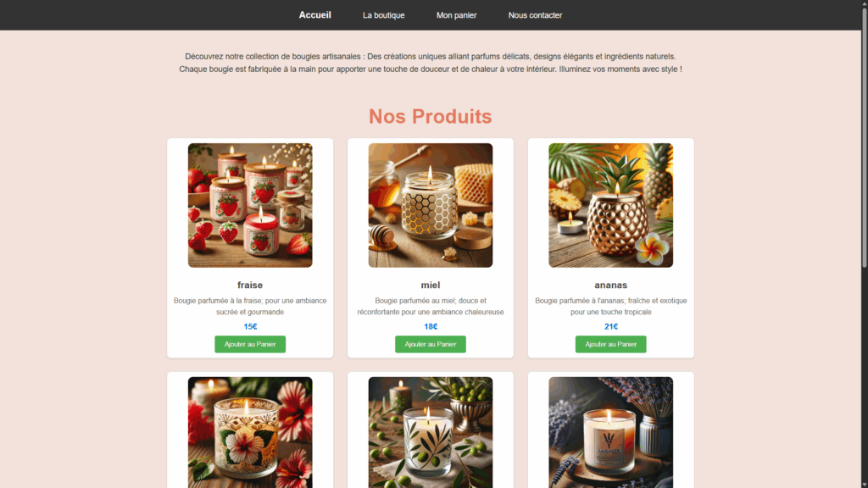Open Mon panier in the navbar
868x488 pixels.
point(456,15)
